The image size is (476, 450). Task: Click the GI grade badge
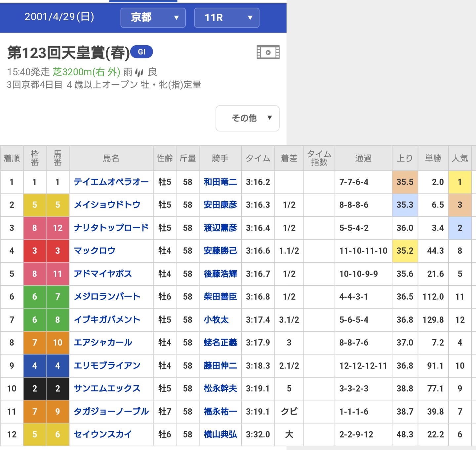(141, 52)
